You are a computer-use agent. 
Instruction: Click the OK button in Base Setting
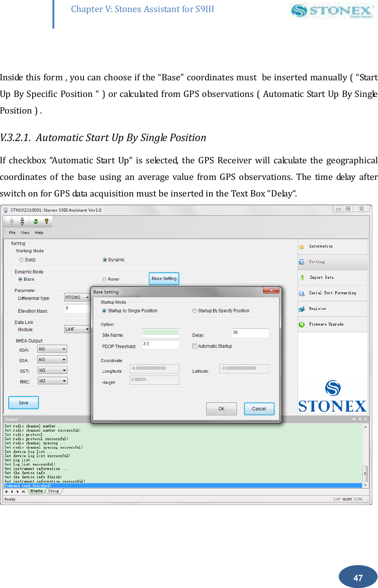pyautogui.click(x=221, y=408)
